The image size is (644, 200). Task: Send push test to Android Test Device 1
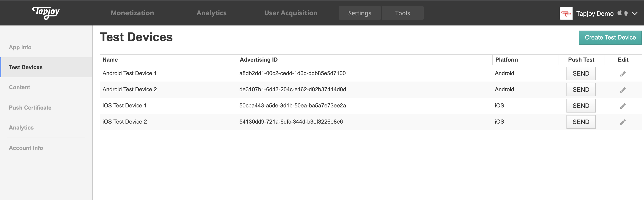pyautogui.click(x=580, y=73)
